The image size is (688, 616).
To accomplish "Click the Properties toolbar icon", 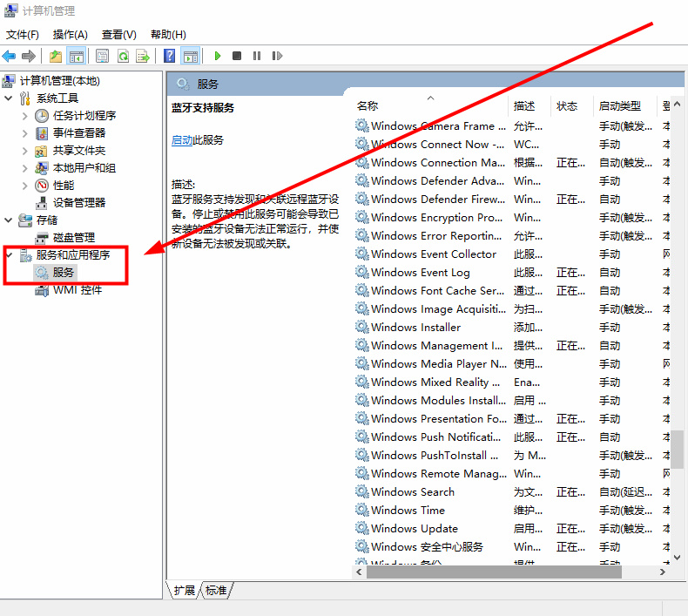I will 103,56.
